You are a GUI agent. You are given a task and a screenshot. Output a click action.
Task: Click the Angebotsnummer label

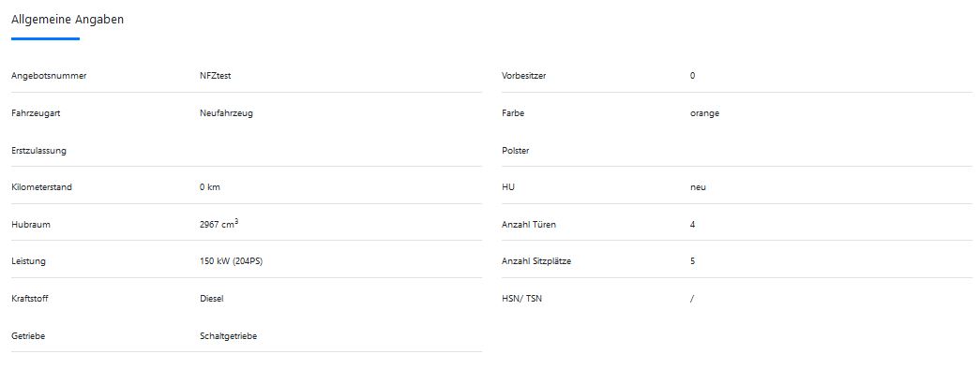tap(49, 76)
